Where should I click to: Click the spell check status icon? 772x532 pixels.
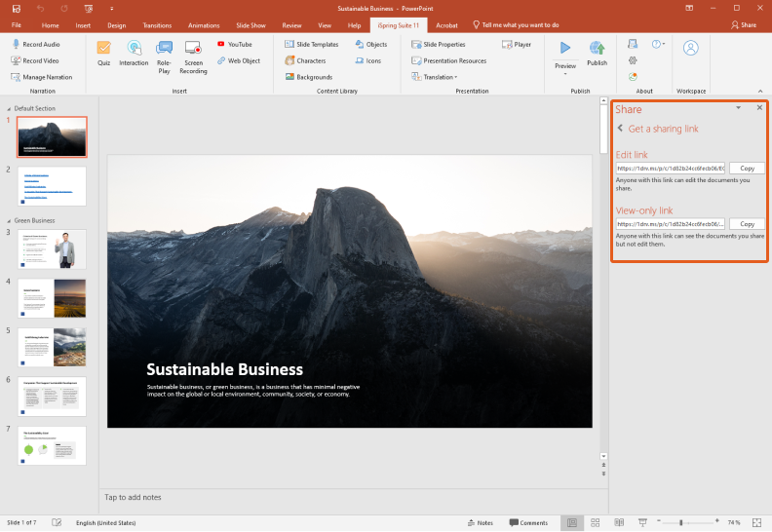click(57, 522)
